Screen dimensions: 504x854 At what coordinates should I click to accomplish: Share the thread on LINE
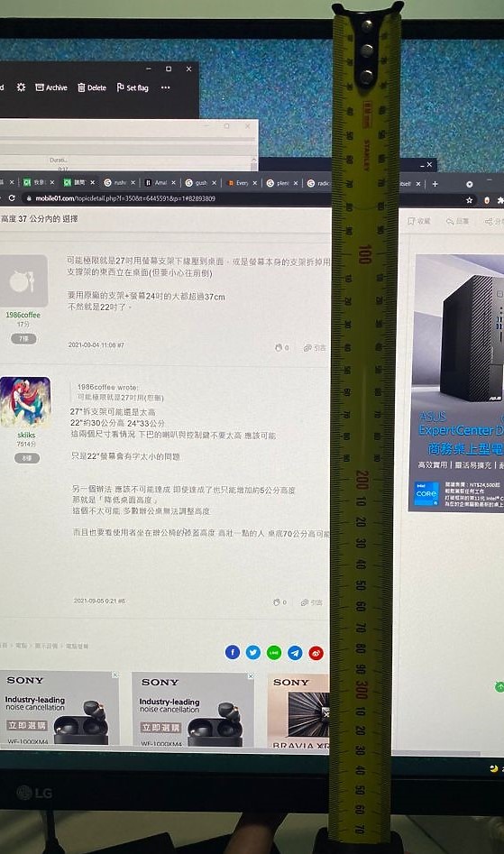point(274,653)
